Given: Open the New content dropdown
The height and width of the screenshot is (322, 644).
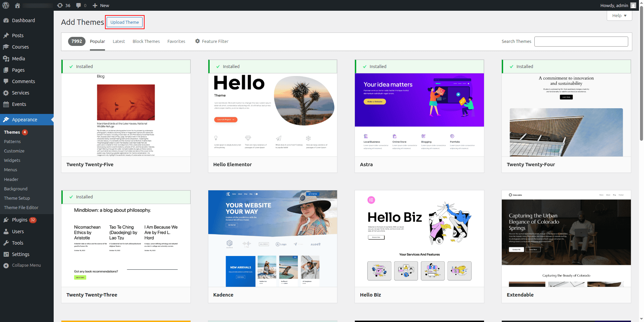Looking at the screenshot, I should [x=101, y=5].
